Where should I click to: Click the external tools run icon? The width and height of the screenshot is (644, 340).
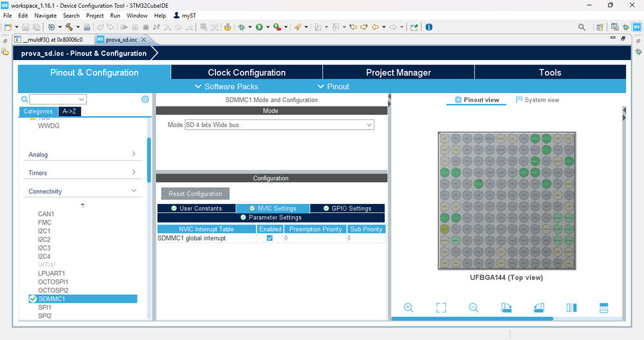pyautogui.click(x=277, y=27)
